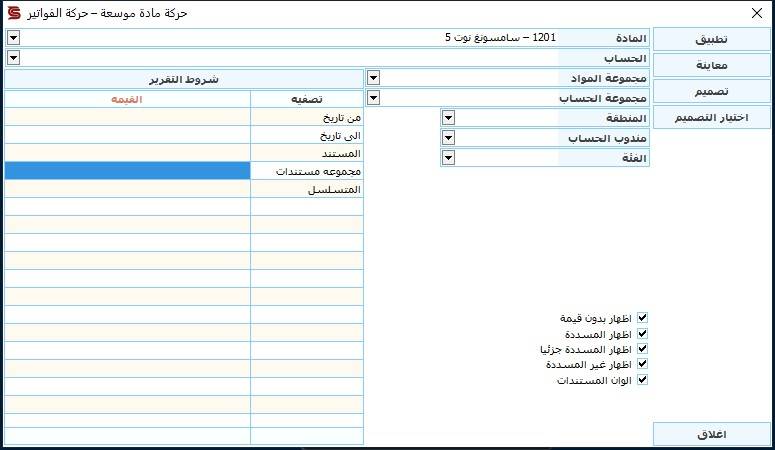Close the window with the X button
Image resolution: width=775 pixels, height=450 pixels.
tap(757, 13)
